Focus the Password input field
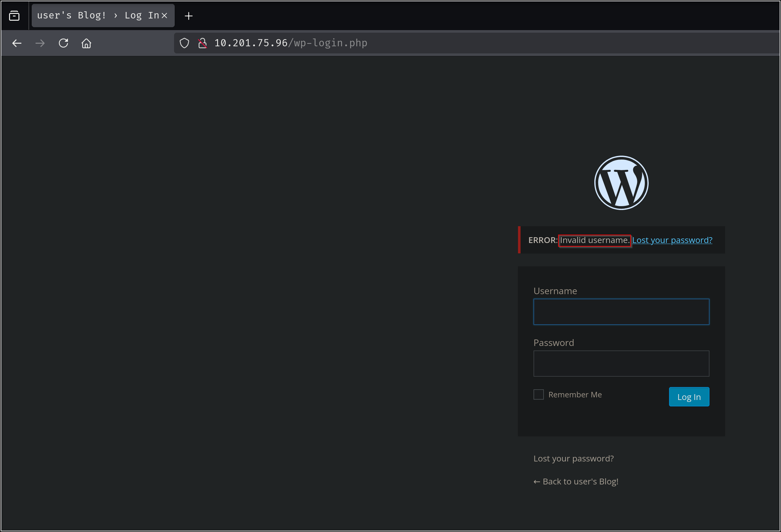Viewport: 781px width, 532px height. (621, 363)
